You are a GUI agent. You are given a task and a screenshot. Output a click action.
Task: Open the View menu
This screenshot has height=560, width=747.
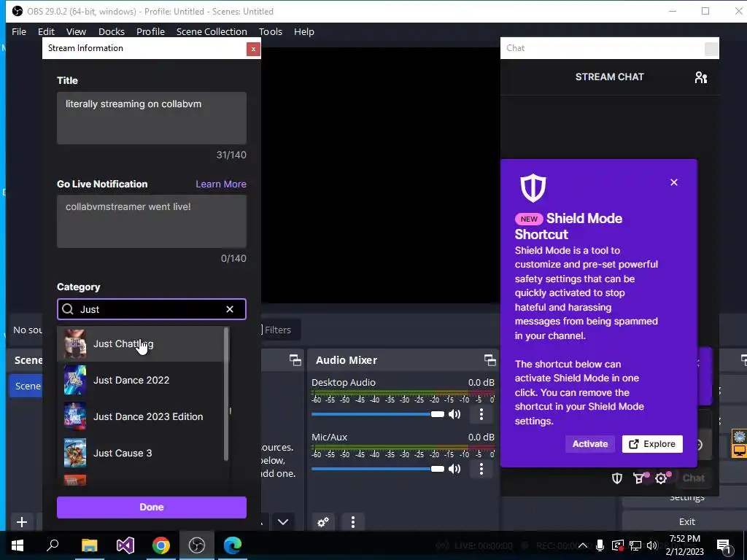(76, 31)
